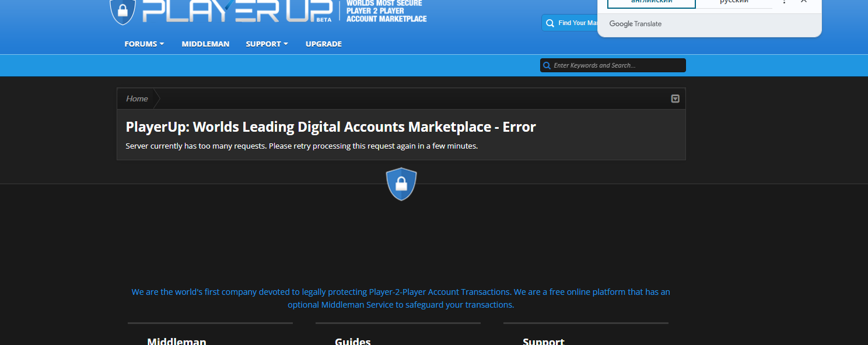Click the Google Translate label
The image size is (868, 345).
point(635,24)
